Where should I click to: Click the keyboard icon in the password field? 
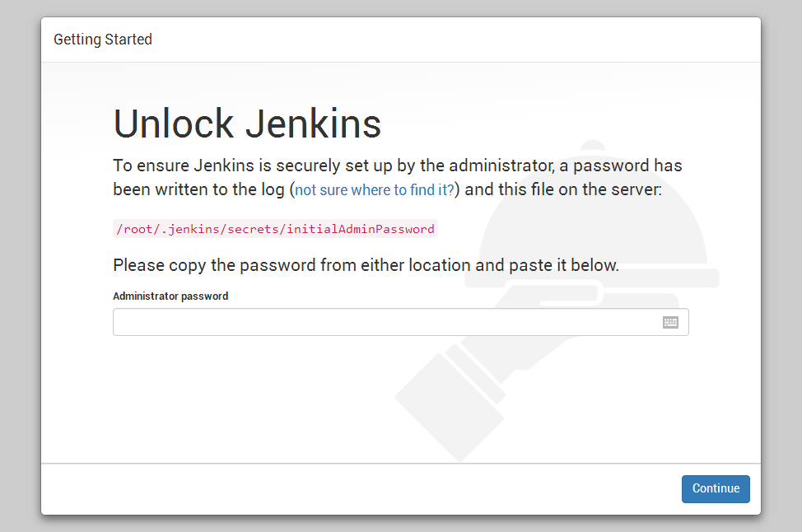(670, 322)
